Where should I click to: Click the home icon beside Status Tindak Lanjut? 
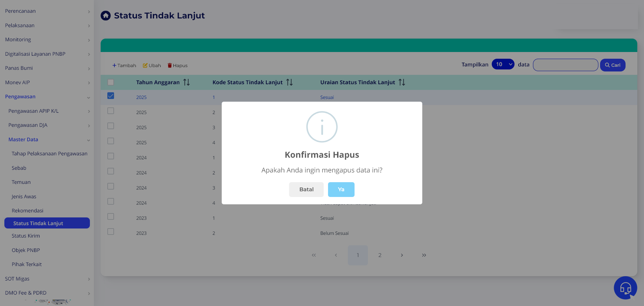pos(105,15)
